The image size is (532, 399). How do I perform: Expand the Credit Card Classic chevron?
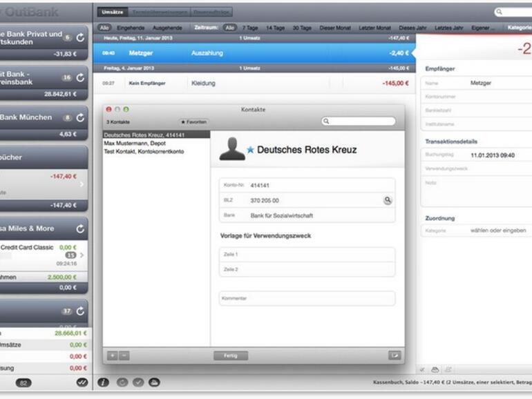82,255
